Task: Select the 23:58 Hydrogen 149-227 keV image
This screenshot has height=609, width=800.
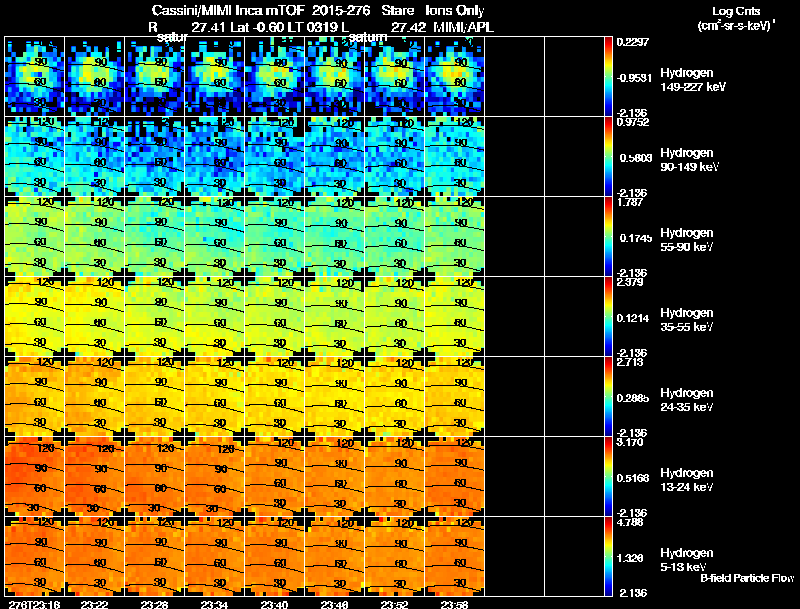Action: tap(455, 77)
